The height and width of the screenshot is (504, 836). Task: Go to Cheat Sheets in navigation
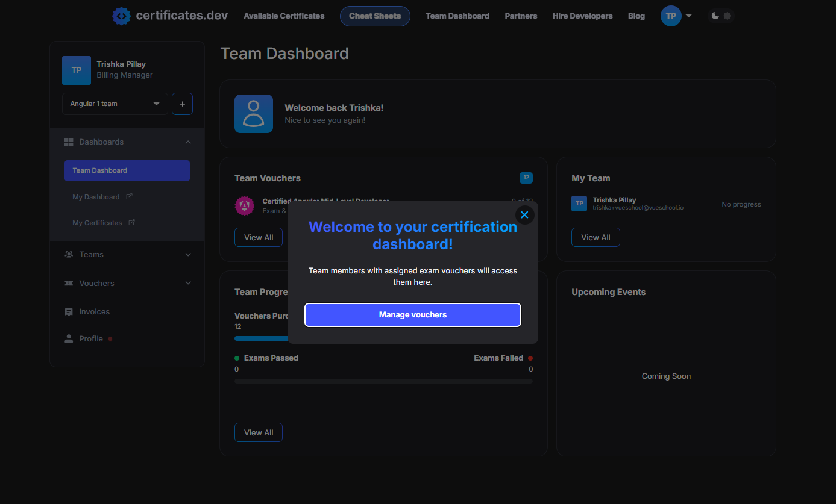click(375, 16)
